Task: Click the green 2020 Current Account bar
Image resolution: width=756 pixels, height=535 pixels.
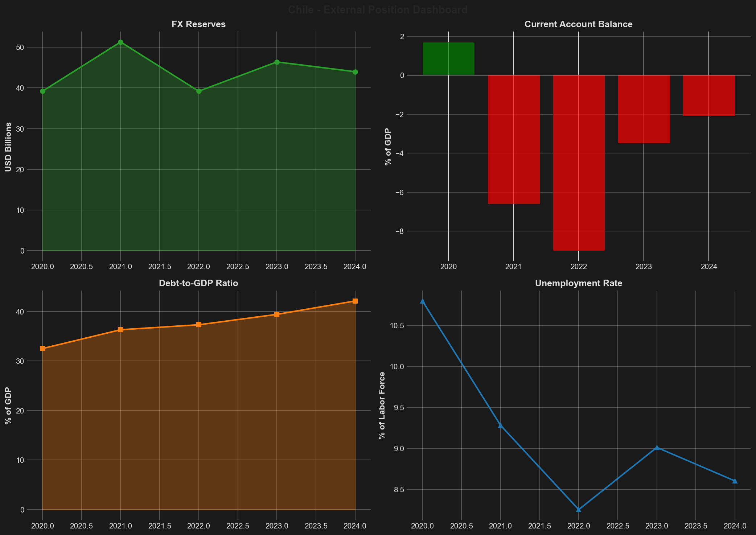Action: point(449,58)
